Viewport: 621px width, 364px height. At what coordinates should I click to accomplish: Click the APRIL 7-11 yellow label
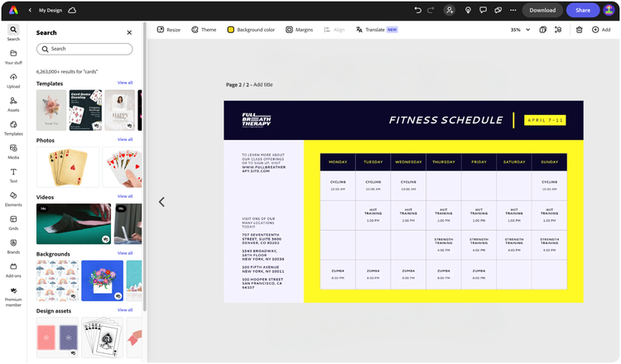point(545,120)
